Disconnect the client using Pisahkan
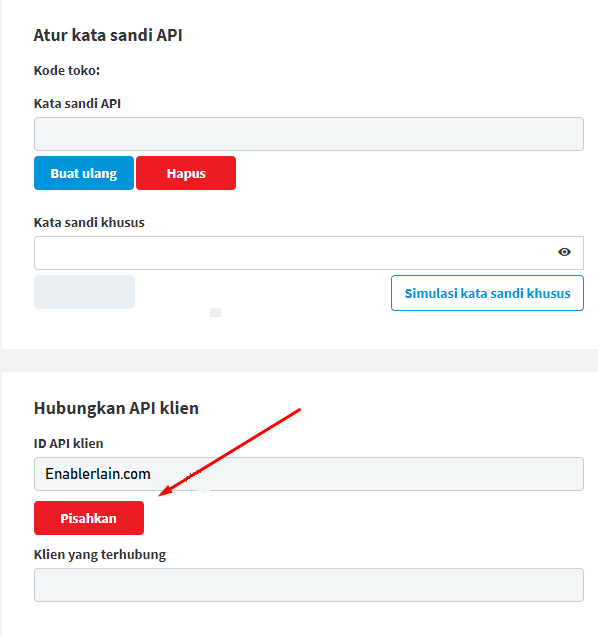 tap(89, 518)
